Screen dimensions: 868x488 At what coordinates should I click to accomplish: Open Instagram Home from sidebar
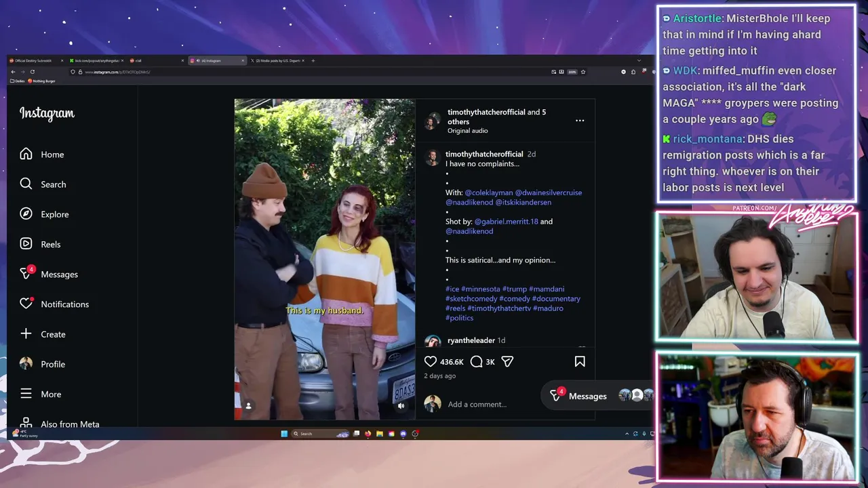point(42,155)
